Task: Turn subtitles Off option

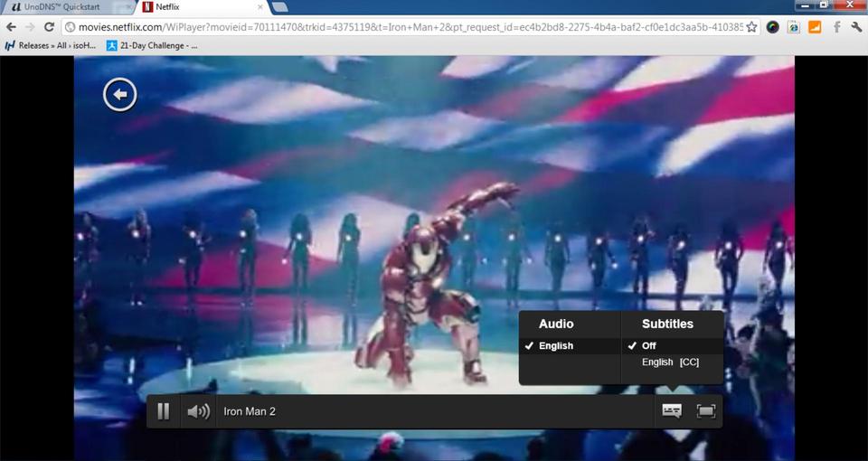Action: coord(672,346)
